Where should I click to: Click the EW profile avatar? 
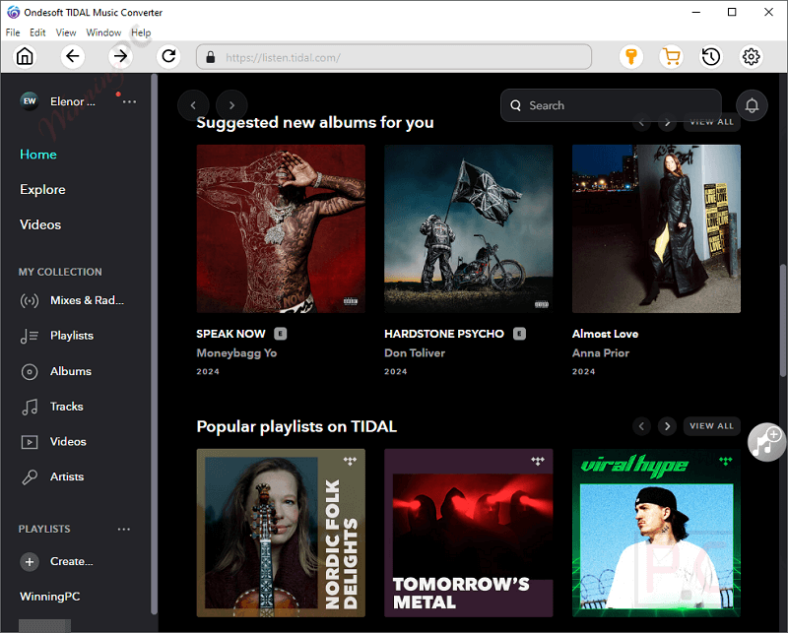click(29, 101)
